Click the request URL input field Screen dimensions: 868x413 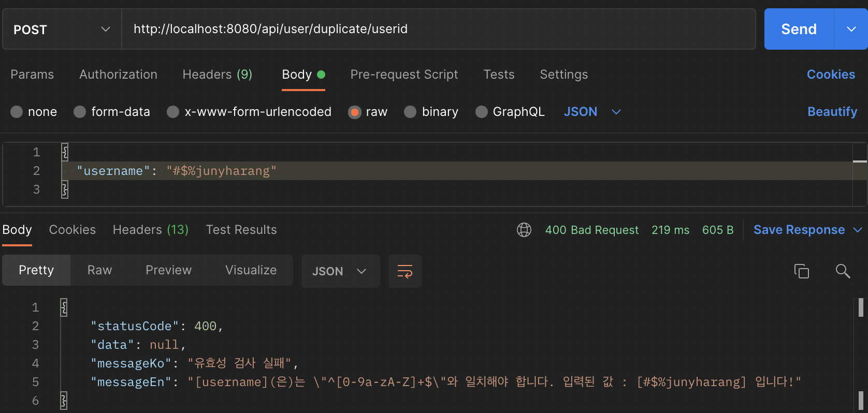point(438,29)
